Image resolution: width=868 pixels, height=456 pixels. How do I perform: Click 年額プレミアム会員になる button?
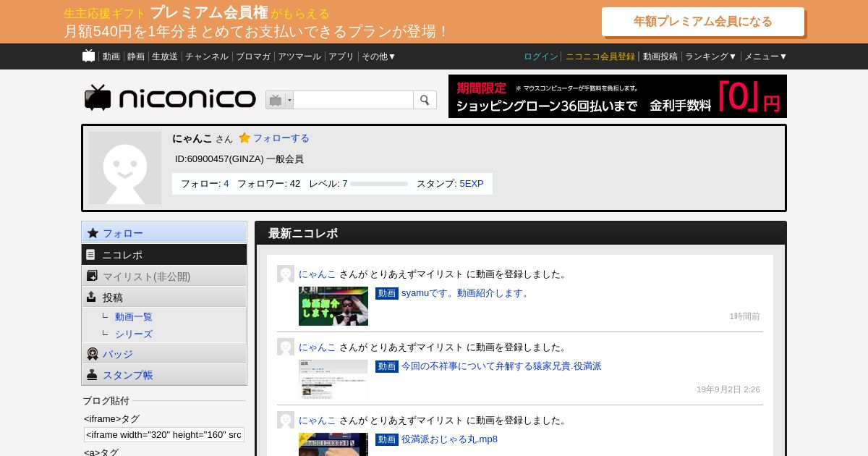tap(703, 22)
